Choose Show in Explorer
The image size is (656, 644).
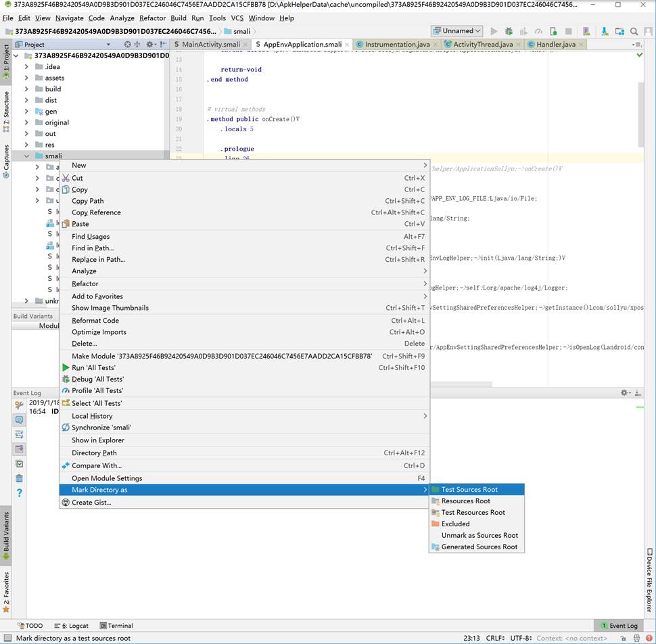click(244, 440)
